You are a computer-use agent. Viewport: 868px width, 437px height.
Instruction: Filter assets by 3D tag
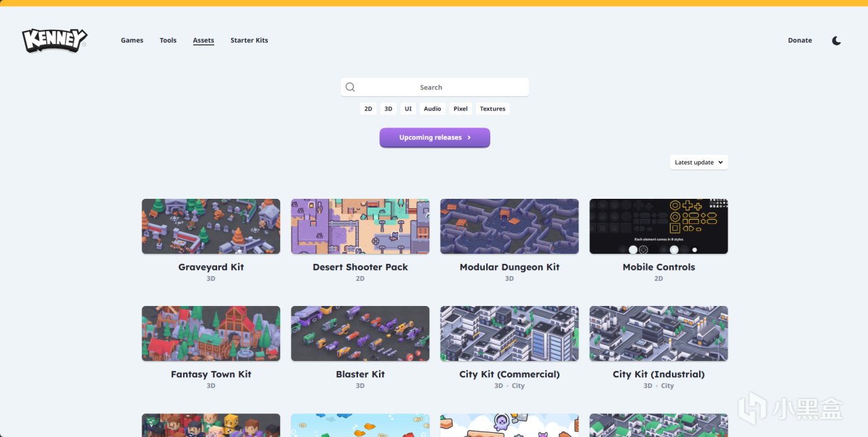pos(389,109)
